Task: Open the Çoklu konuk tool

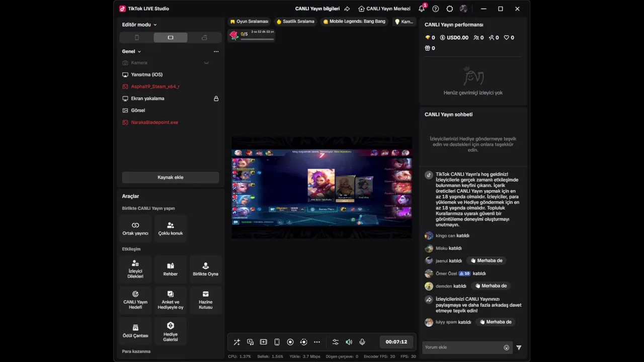Action: point(171,229)
